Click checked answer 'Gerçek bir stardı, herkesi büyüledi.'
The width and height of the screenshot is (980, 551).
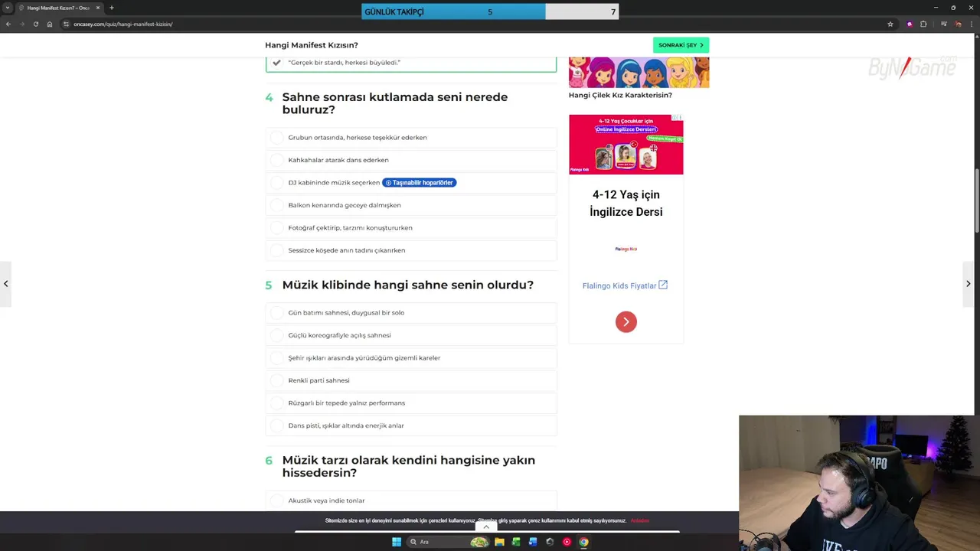tap(411, 63)
